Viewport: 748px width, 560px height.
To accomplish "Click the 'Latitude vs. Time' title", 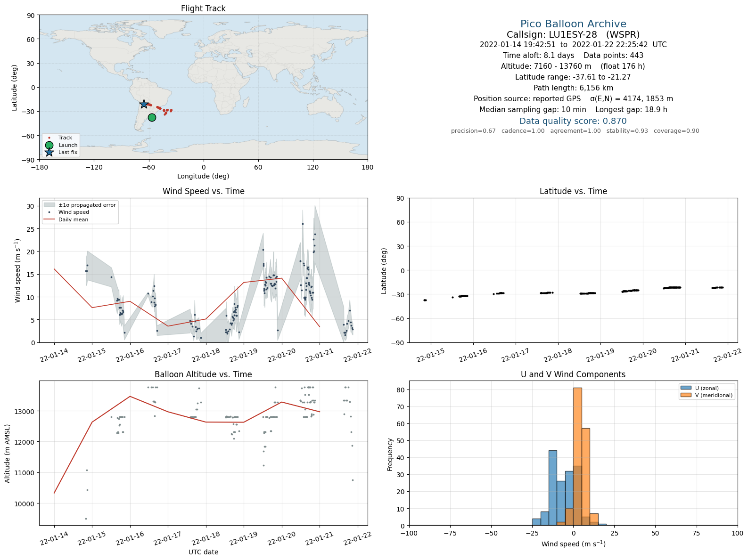I will coord(573,191).
